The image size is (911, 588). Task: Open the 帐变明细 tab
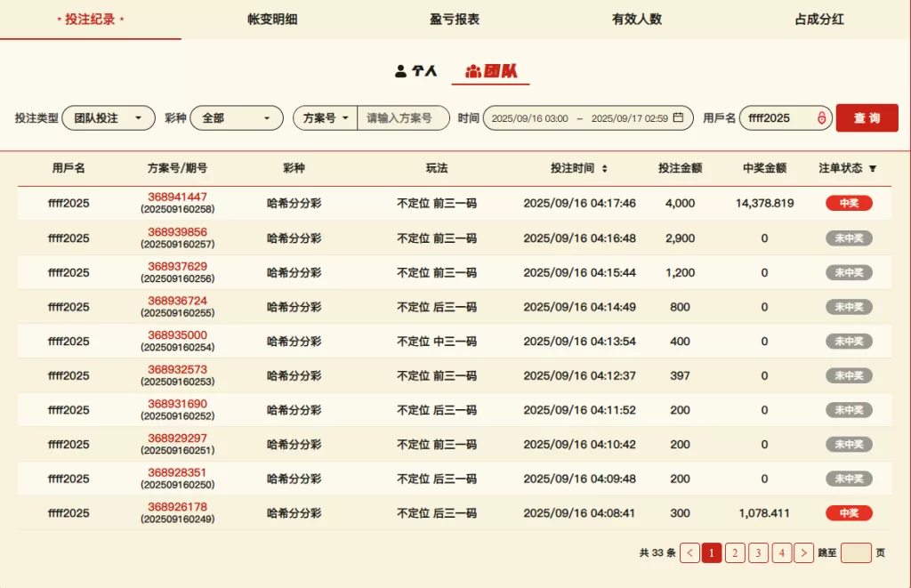pyautogui.click(x=273, y=19)
